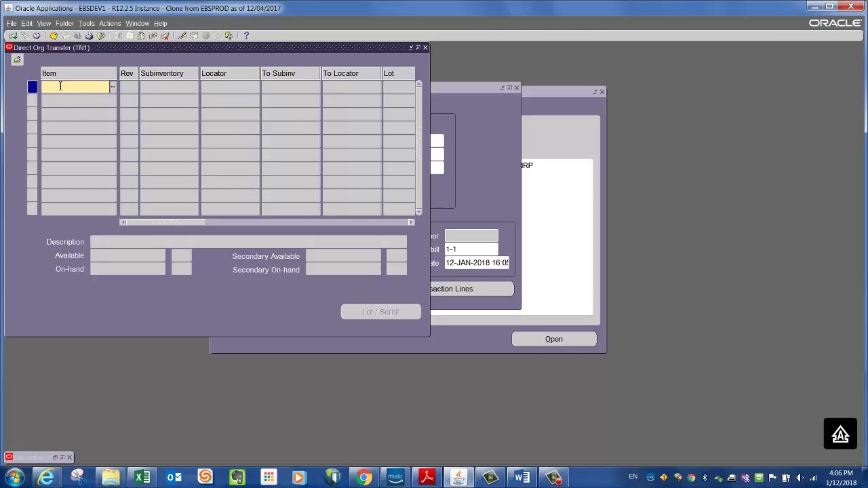868x488 pixels.
Task: Open Outlook from the Windows taskbar
Action: 174,478
